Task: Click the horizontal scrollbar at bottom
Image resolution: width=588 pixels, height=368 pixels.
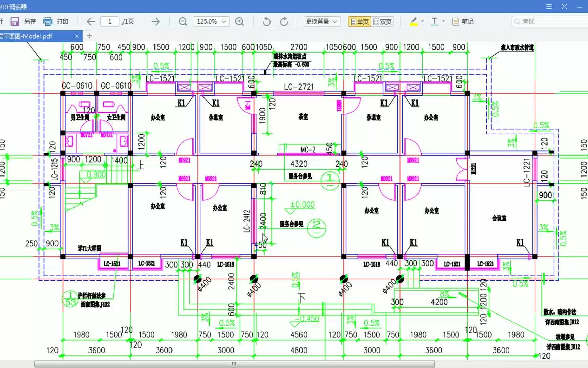Action: 234,364
